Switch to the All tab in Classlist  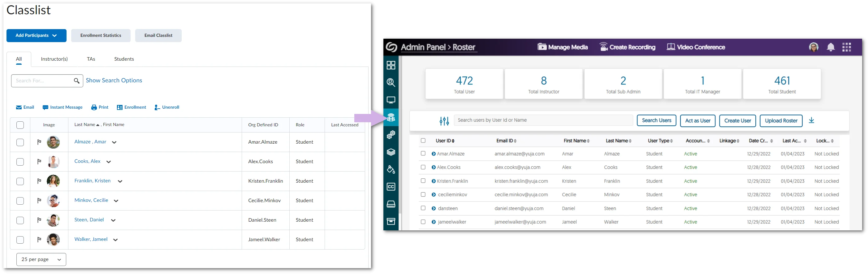[x=19, y=59]
